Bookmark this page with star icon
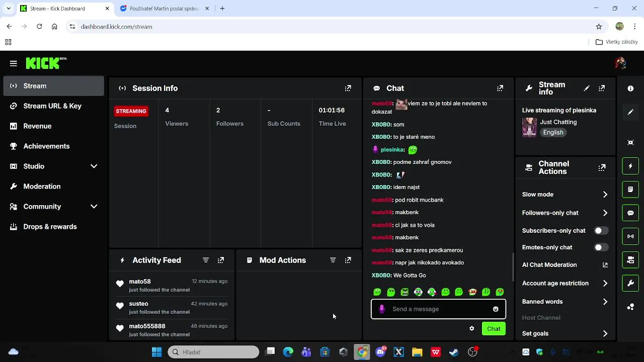Viewport: 644px width, 362px height. 599,27
